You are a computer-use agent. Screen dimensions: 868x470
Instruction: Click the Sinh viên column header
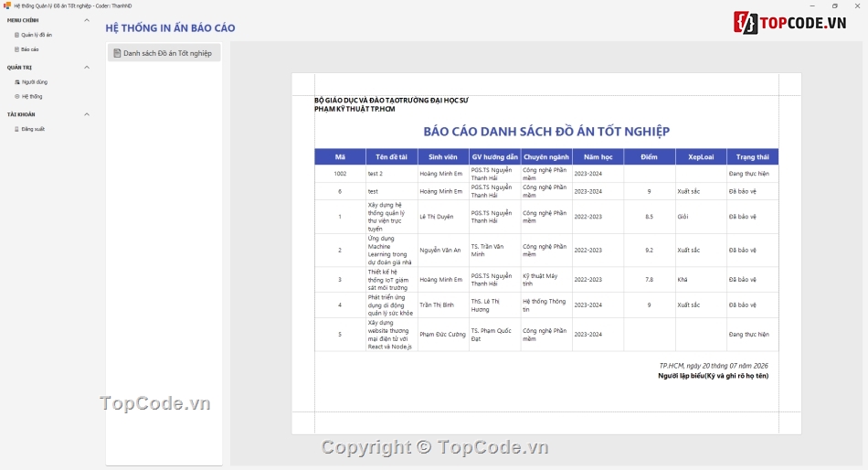pyautogui.click(x=443, y=157)
